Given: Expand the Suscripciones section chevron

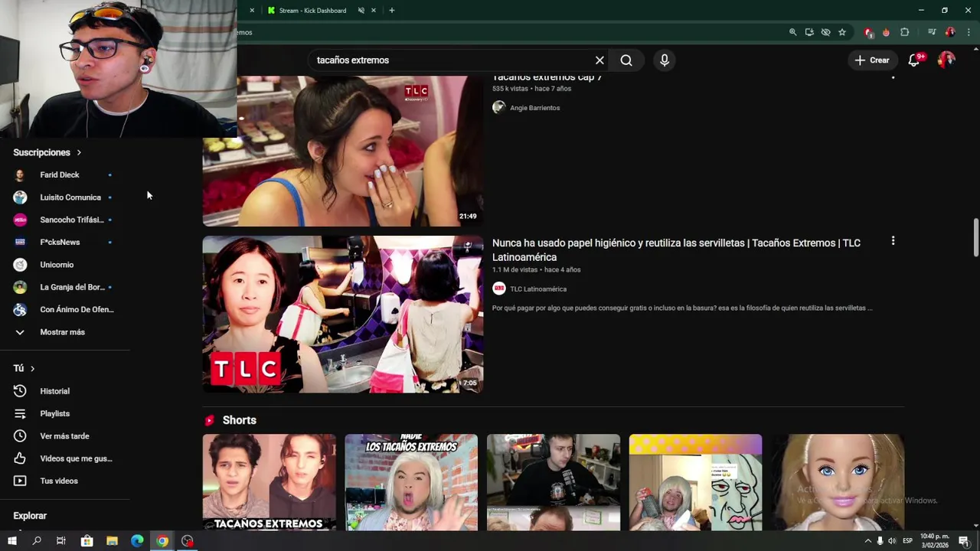Looking at the screenshot, I should (x=79, y=153).
